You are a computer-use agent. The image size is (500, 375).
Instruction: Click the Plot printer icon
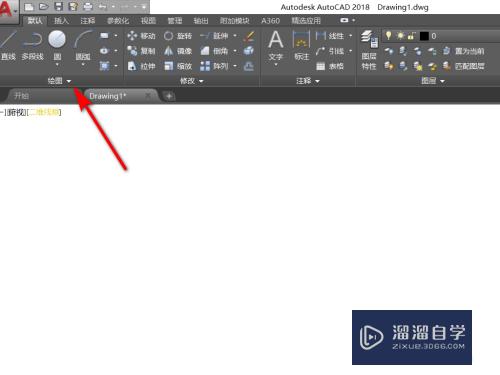point(88,7)
